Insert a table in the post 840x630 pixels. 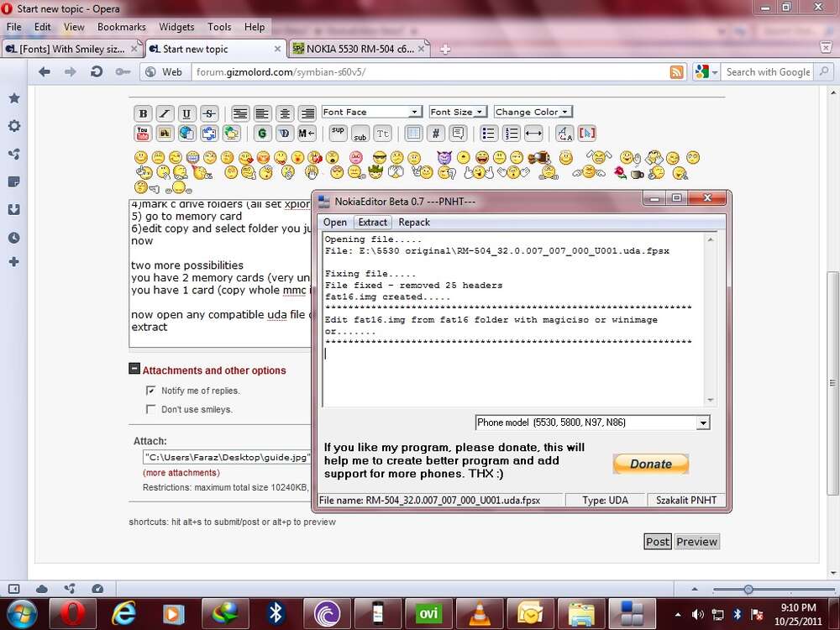[x=413, y=134]
